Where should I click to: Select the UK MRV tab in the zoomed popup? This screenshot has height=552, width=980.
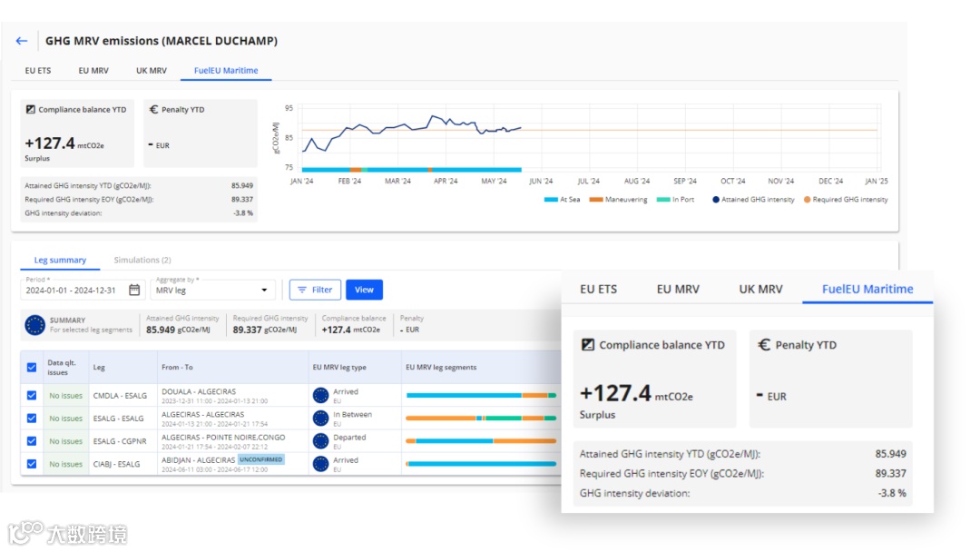pos(760,290)
